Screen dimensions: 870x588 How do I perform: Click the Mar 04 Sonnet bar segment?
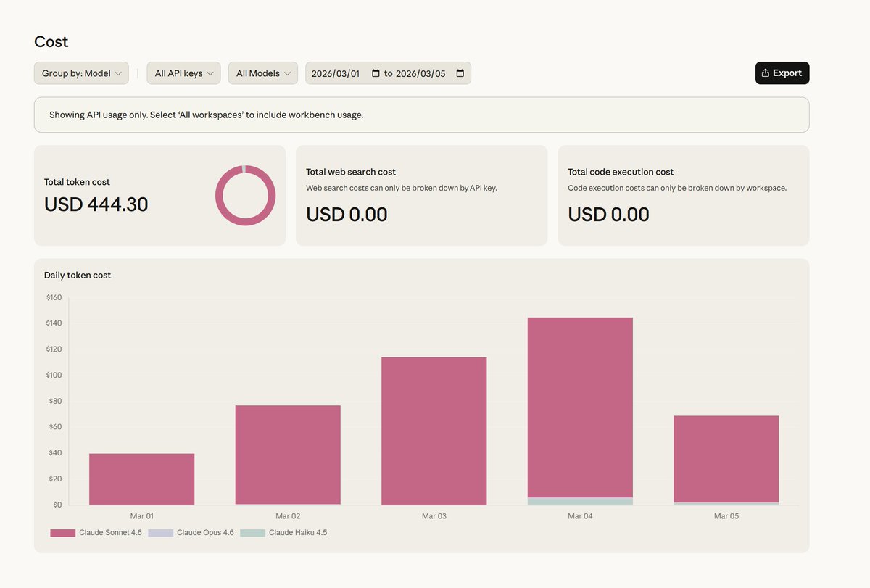[x=580, y=406]
